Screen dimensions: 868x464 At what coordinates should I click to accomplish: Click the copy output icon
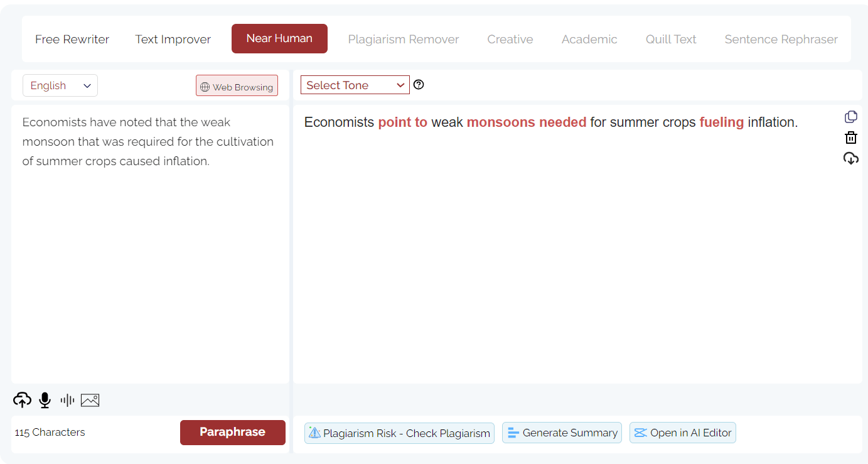tap(850, 116)
